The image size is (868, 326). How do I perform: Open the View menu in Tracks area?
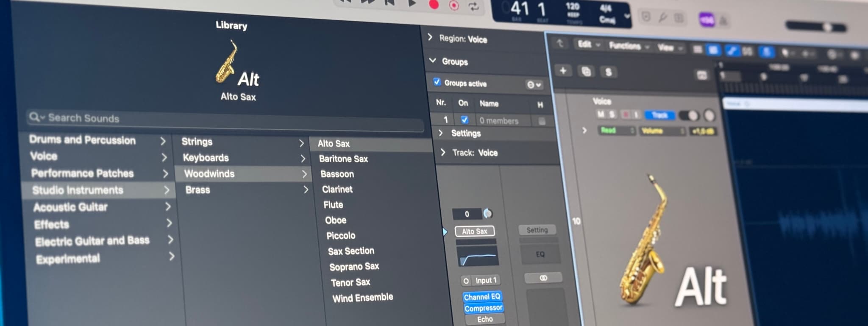[x=670, y=48]
